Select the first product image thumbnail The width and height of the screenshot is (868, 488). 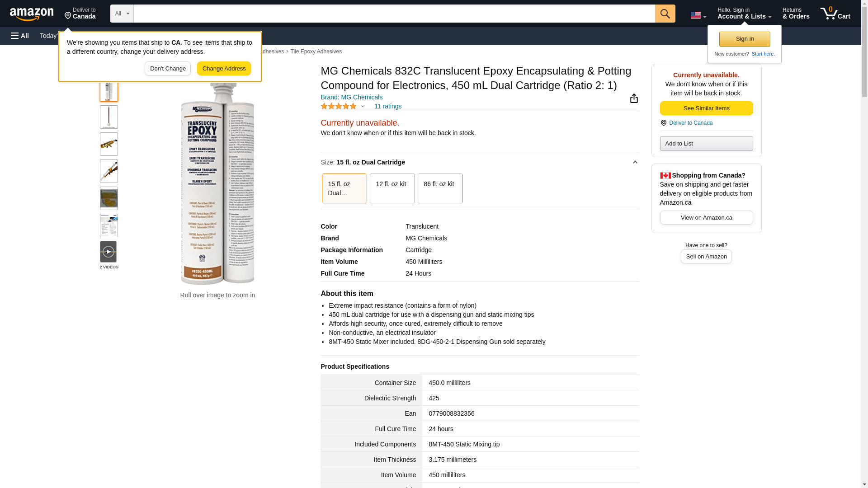click(109, 90)
